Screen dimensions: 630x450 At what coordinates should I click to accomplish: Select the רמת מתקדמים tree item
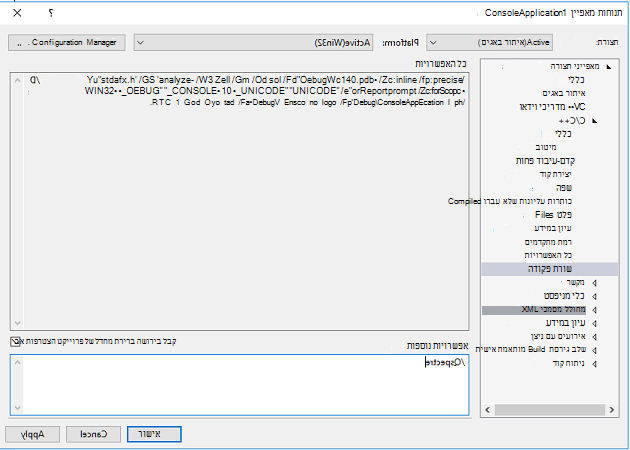coord(548,242)
